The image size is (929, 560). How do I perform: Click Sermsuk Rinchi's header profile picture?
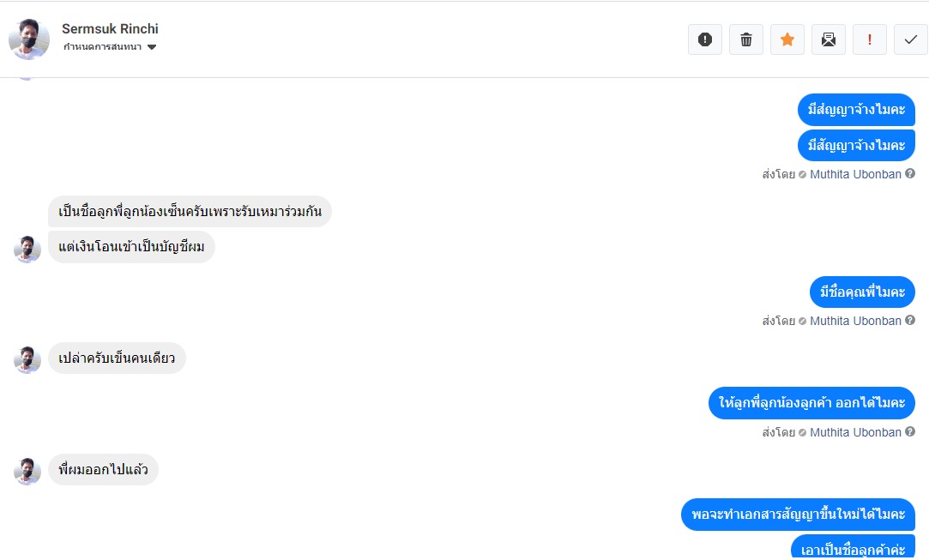pos(29,39)
